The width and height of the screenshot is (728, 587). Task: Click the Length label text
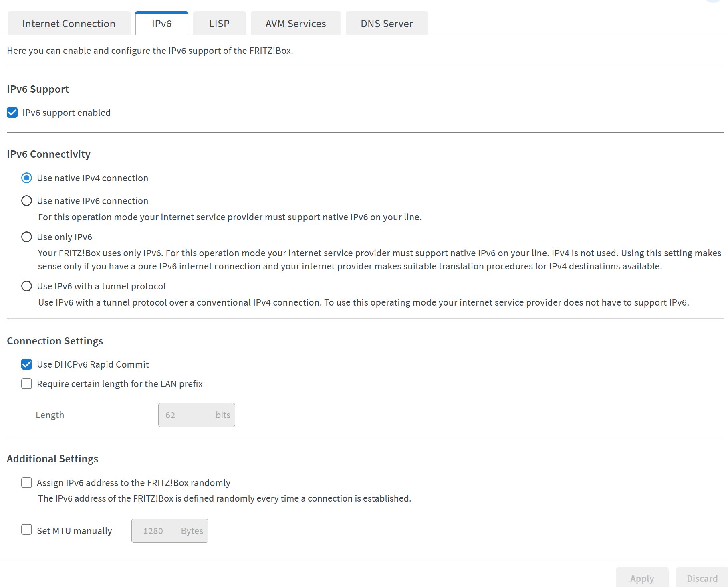50,415
